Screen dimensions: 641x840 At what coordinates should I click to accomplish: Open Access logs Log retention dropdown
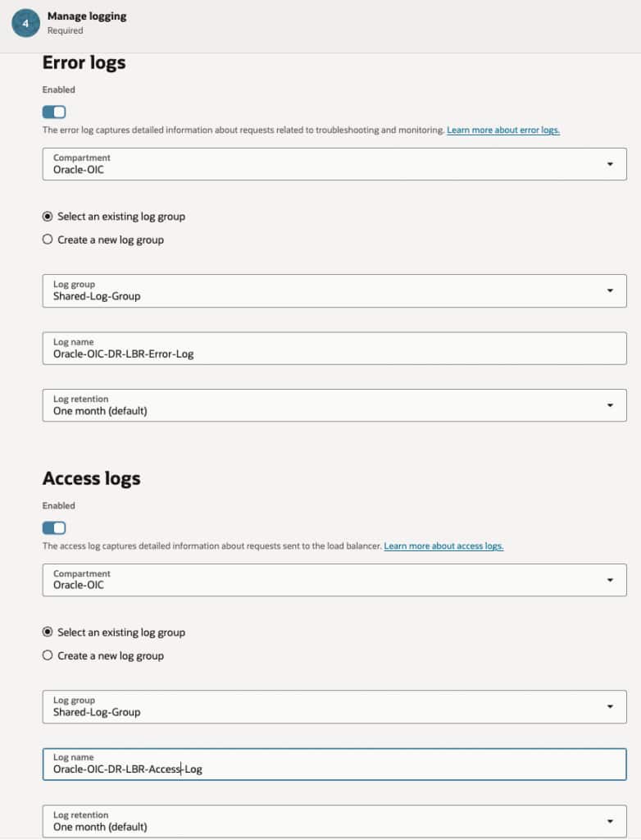pyautogui.click(x=334, y=821)
